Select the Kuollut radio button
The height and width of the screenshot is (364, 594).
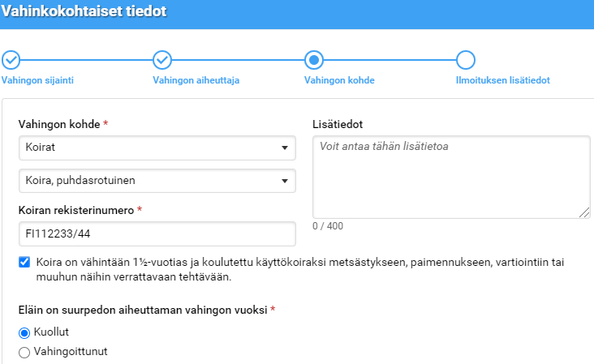(x=24, y=332)
